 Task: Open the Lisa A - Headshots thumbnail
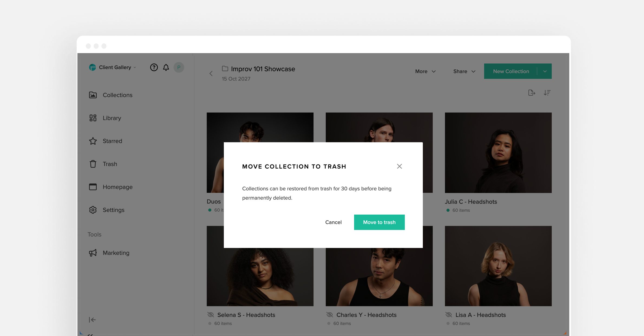click(x=498, y=266)
